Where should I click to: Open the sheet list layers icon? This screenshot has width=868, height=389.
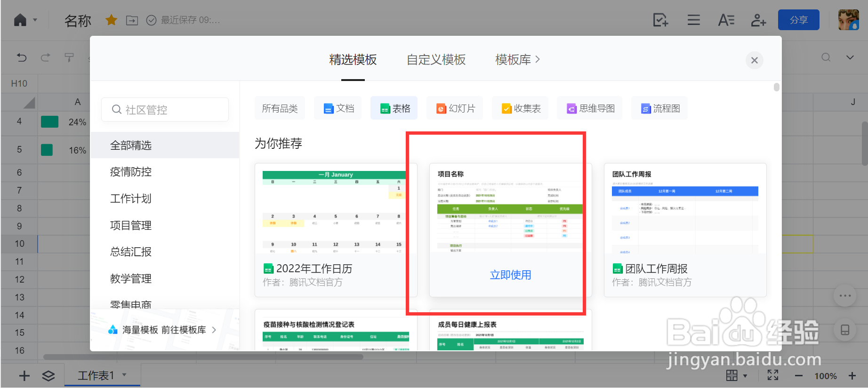48,376
